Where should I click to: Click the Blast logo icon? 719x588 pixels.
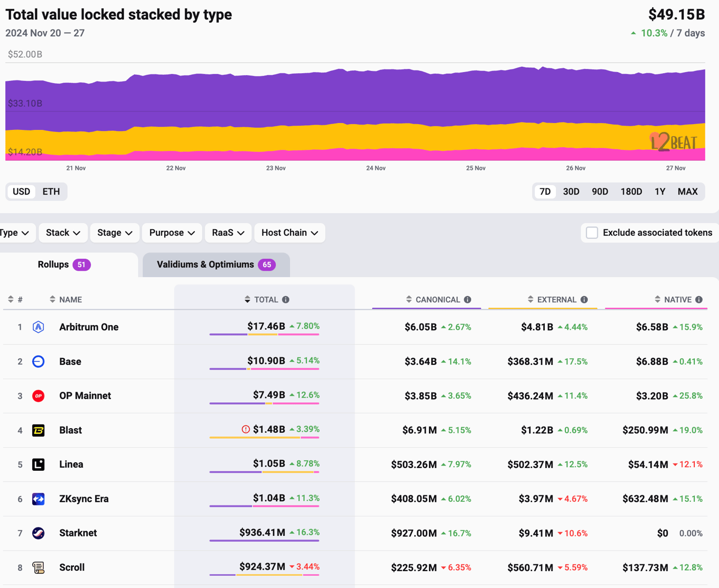(38, 430)
